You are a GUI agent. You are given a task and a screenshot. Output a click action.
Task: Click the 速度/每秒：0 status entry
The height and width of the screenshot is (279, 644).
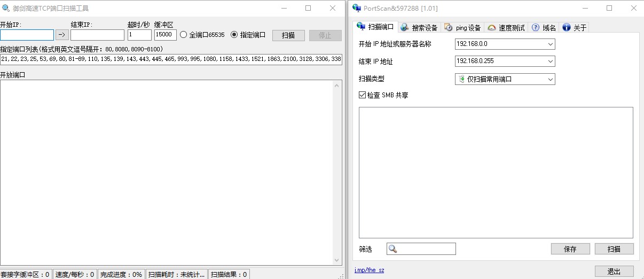pos(75,274)
